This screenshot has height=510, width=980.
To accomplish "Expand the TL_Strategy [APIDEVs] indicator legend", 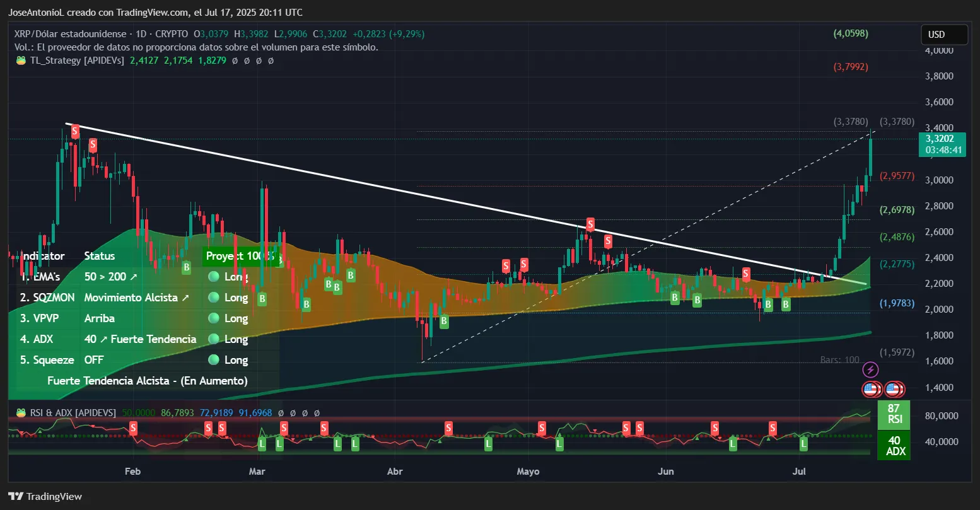I will coord(77,61).
